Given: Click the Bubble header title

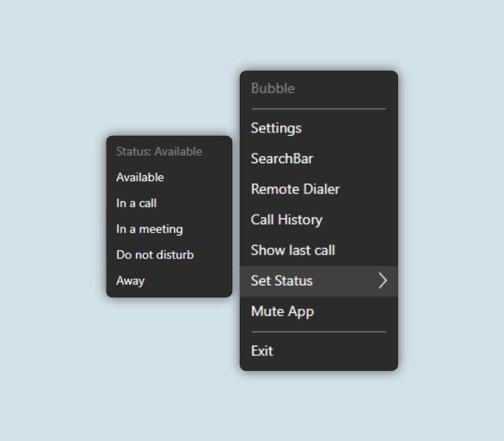Looking at the screenshot, I should (x=273, y=89).
